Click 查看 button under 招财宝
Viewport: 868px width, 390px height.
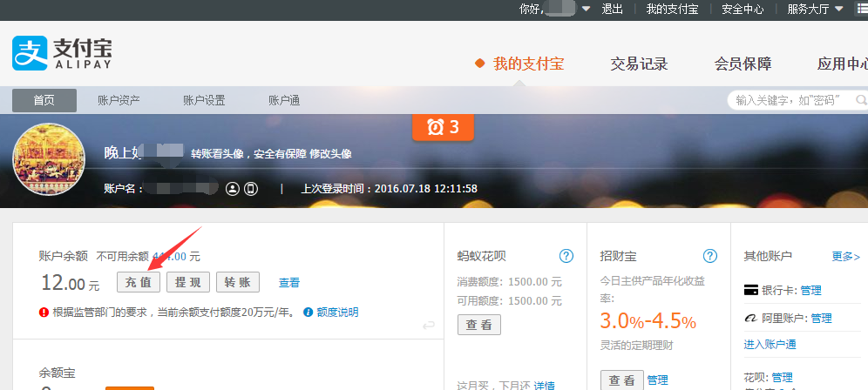pos(622,380)
